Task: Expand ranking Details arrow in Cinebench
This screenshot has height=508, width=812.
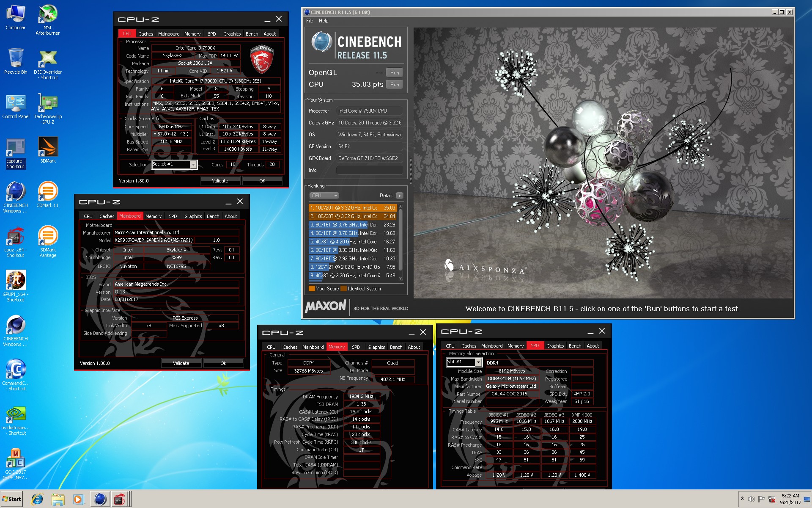Action: (x=399, y=196)
